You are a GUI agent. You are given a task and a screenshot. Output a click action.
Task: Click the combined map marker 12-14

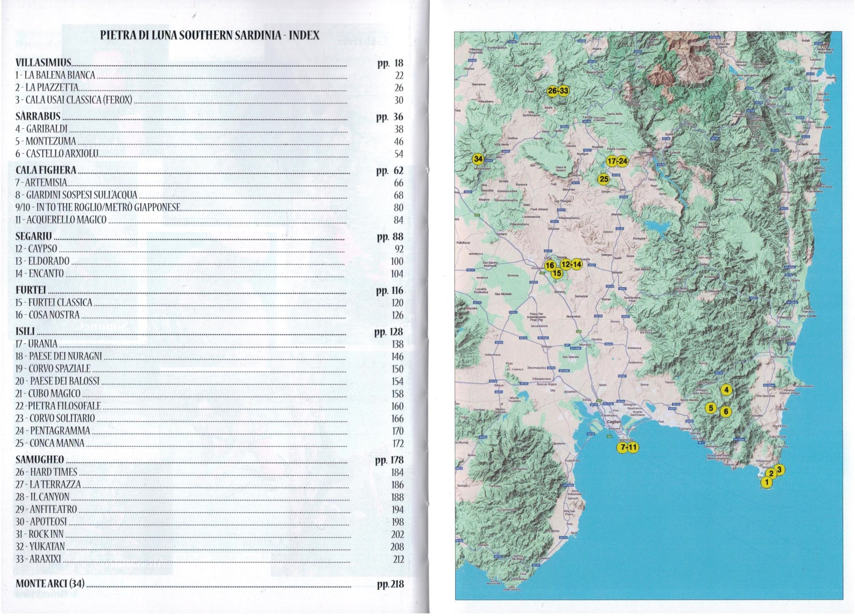[x=571, y=265]
